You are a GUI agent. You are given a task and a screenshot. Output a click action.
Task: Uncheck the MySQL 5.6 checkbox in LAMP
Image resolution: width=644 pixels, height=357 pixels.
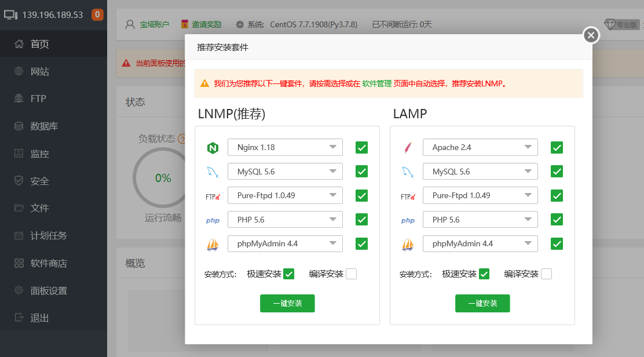click(x=557, y=172)
